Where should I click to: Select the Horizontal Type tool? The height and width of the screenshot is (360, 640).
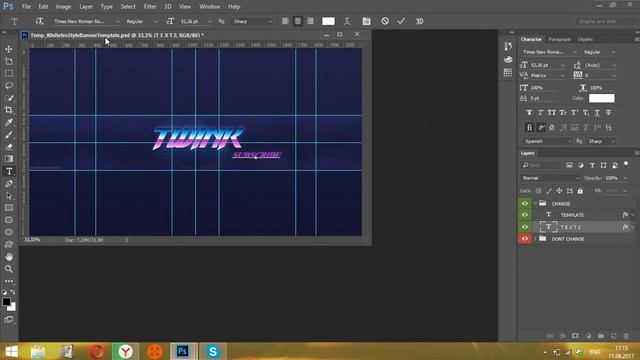[9, 171]
